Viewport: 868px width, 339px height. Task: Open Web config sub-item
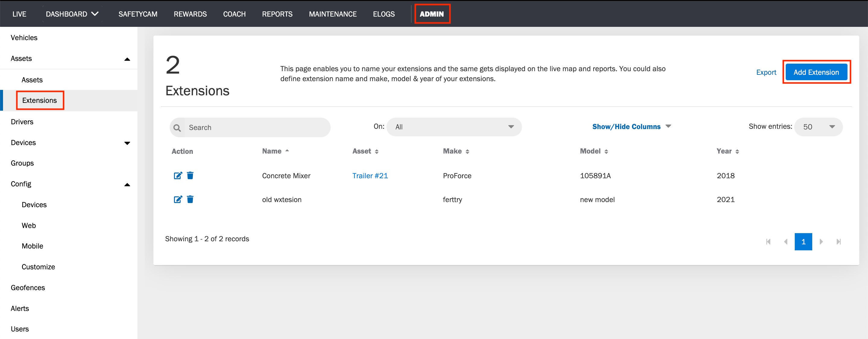29,225
